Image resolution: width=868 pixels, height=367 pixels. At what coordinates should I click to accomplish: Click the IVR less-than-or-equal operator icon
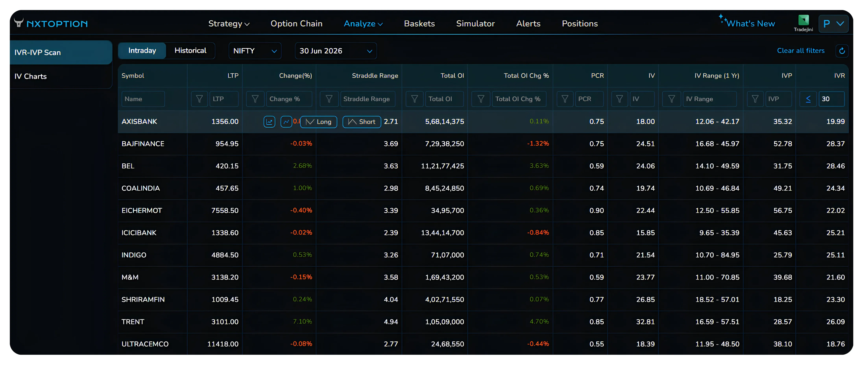(x=808, y=99)
